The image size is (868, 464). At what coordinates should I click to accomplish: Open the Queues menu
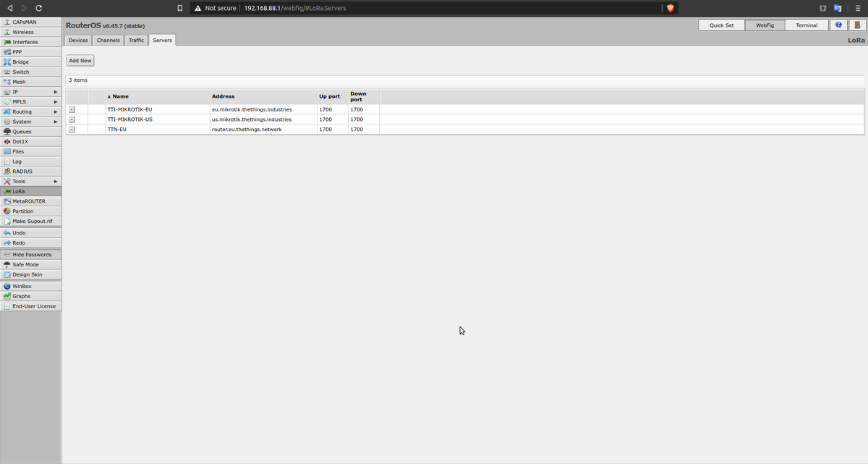click(30, 132)
